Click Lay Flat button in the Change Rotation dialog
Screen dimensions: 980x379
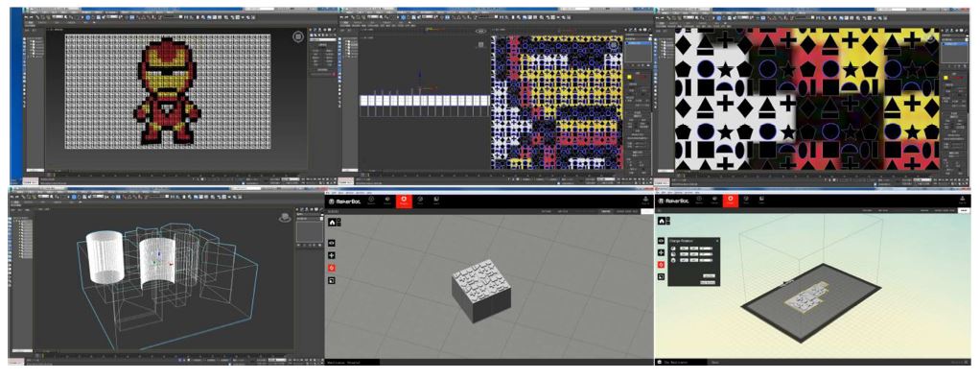709,275
